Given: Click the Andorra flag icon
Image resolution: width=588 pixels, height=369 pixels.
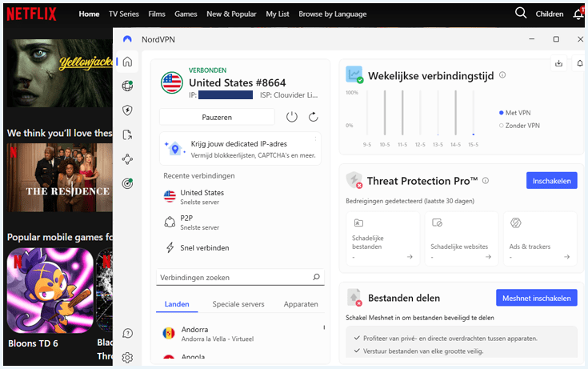Looking at the screenshot, I should tap(169, 333).
